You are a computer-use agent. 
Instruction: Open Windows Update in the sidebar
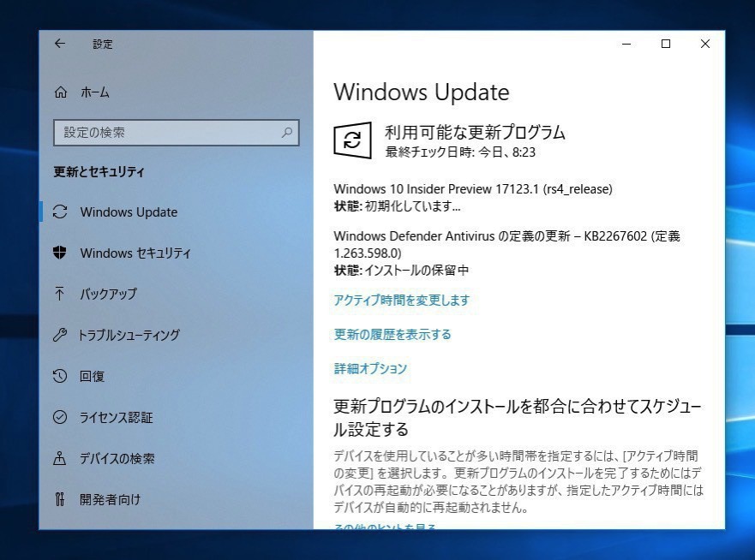(x=129, y=212)
